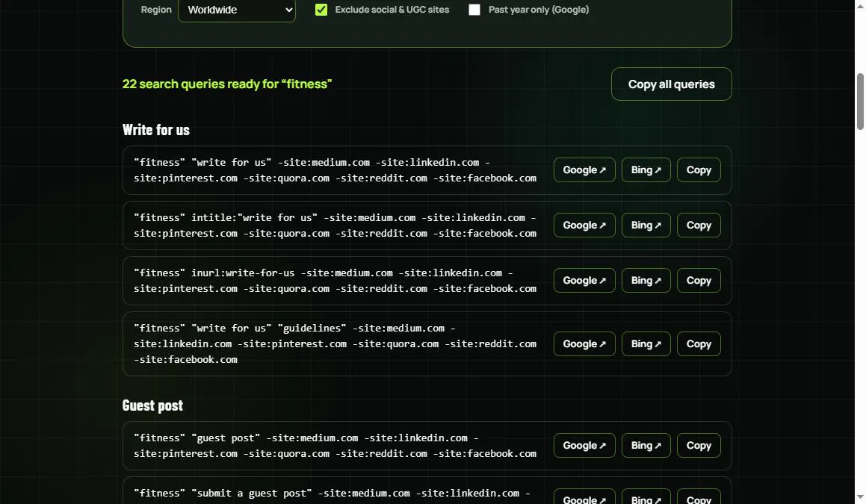Open Google for "fitness" "guest post" query
Viewport: 866px width, 504px height.
coord(584,446)
